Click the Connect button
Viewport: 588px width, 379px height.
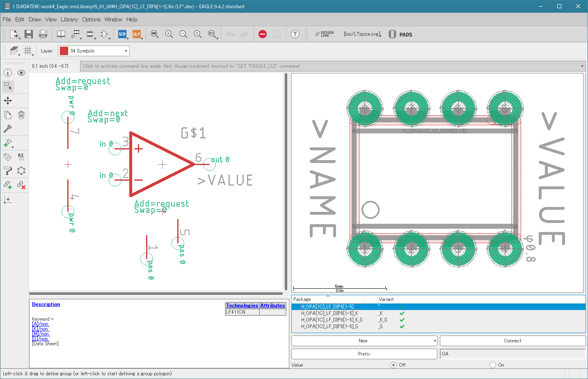tap(512, 341)
